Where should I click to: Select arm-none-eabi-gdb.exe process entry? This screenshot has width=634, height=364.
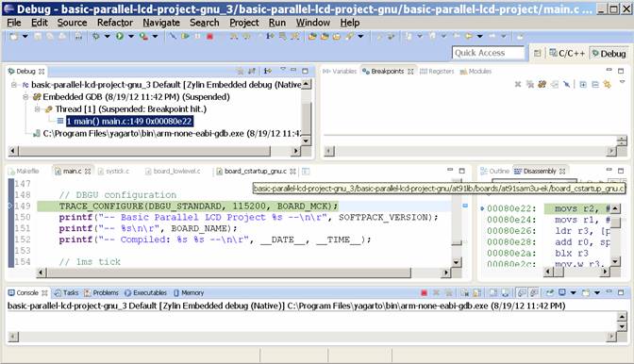pyautogui.click(x=167, y=133)
